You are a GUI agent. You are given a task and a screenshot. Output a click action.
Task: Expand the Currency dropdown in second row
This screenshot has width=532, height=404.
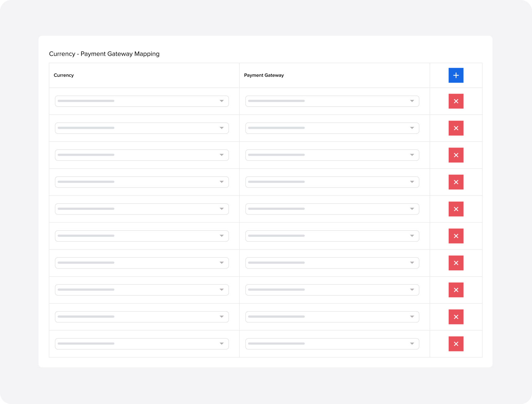(142, 128)
